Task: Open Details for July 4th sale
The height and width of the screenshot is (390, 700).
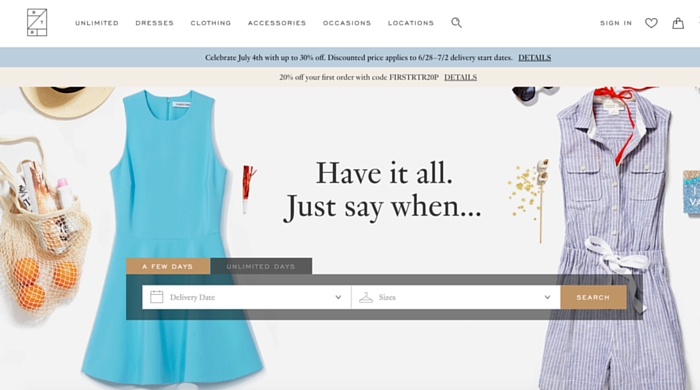Action: coord(534,58)
